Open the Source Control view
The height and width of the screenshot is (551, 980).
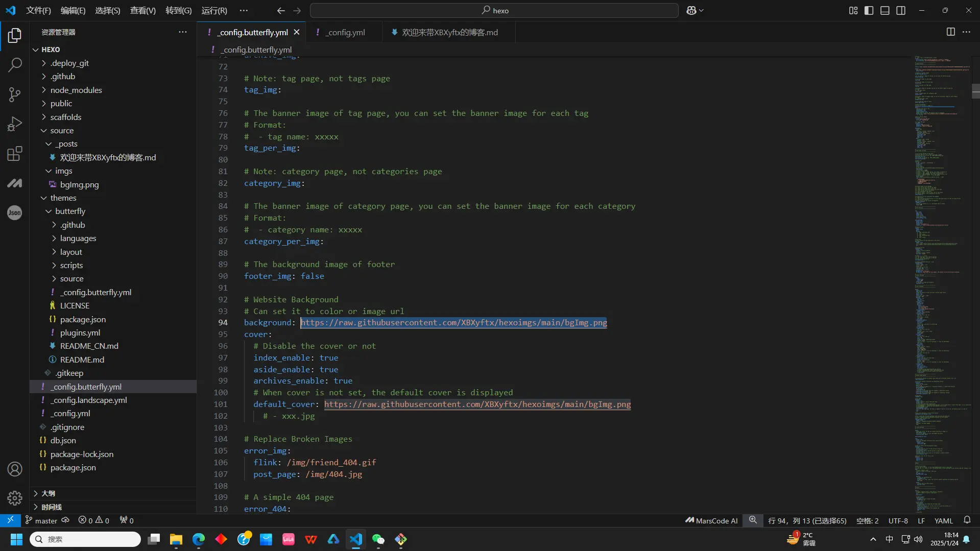[15, 94]
